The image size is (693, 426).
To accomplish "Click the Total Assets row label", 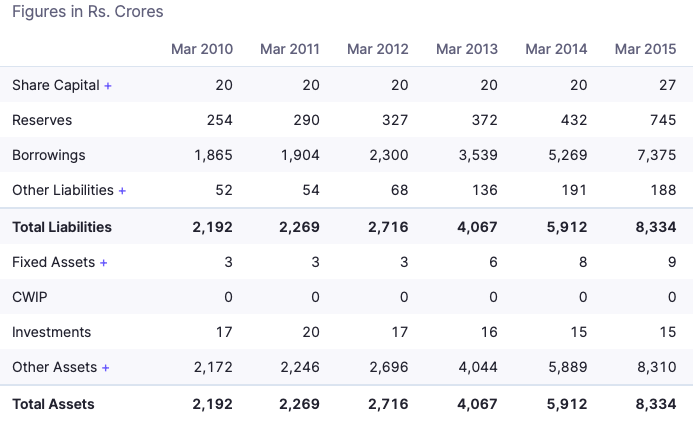I will coord(53,405).
